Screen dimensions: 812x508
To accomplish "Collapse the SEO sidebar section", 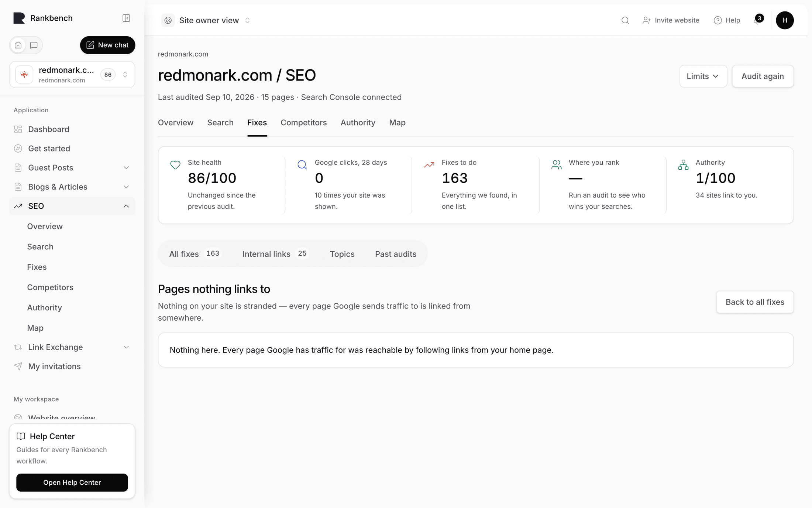I will (x=72, y=206).
